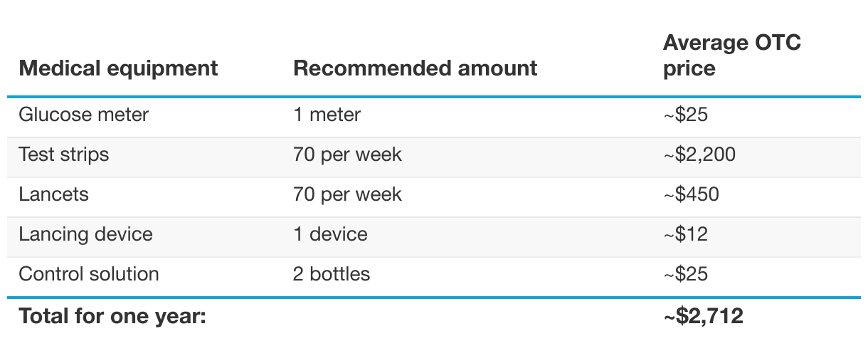868x346 pixels.
Task: Click the Glucose meter ~$25 price
Action: coord(685,115)
